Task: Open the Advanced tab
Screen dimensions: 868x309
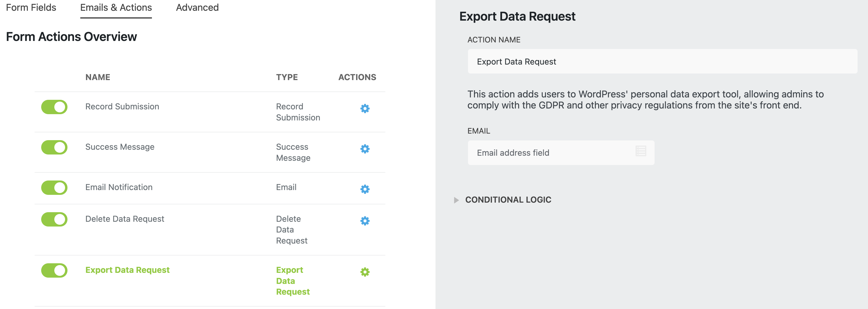Action: tap(197, 7)
